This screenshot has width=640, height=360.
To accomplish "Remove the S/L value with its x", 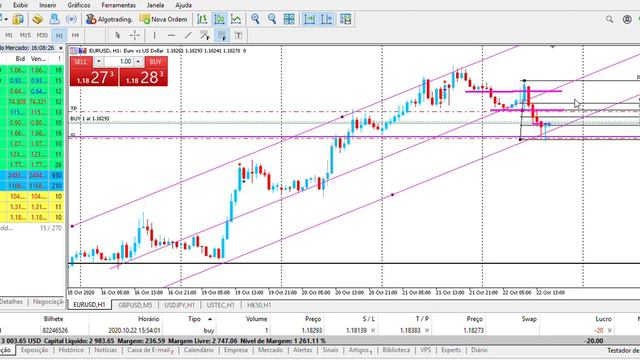I will [373, 331].
